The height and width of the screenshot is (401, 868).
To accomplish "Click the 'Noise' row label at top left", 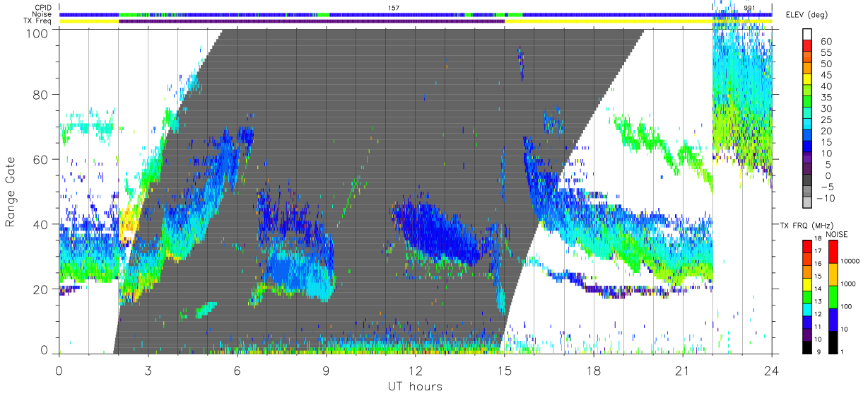I will 43,14.
